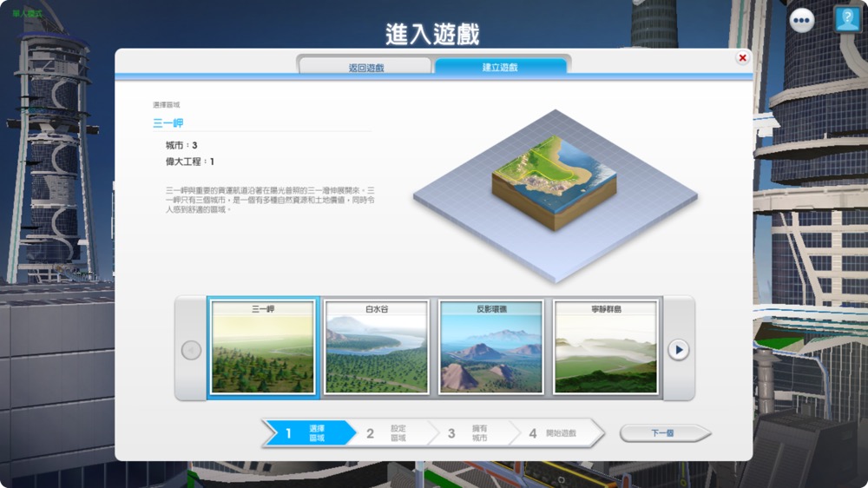Click the 進入遊戲 heading
This screenshot has width=868, height=488.
pos(432,35)
